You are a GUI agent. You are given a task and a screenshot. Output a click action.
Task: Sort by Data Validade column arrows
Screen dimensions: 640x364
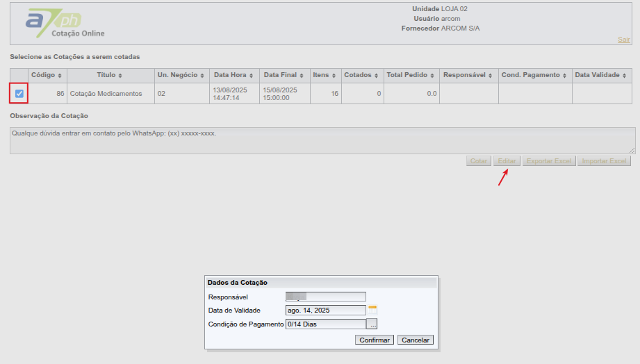625,75
